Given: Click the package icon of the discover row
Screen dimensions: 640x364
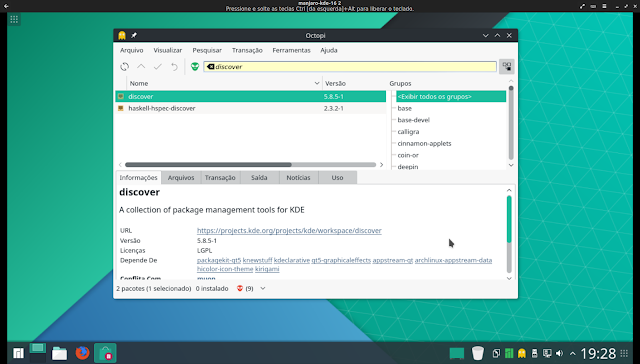Looking at the screenshot, I should coord(120,97).
